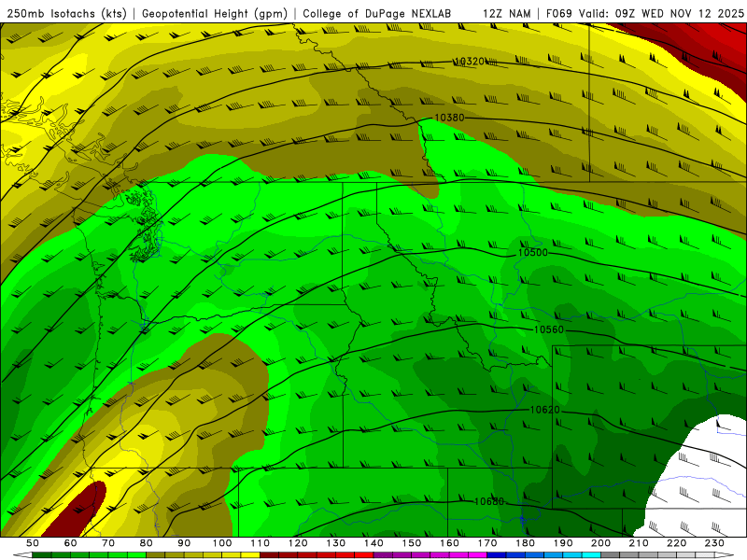Click the 70 value on the color scale

click(x=108, y=543)
